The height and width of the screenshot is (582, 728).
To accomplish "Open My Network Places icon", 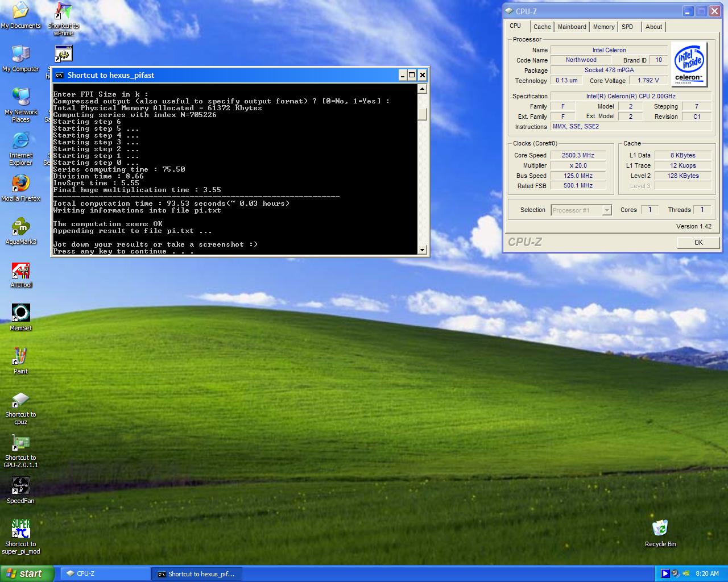I will click(20, 105).
